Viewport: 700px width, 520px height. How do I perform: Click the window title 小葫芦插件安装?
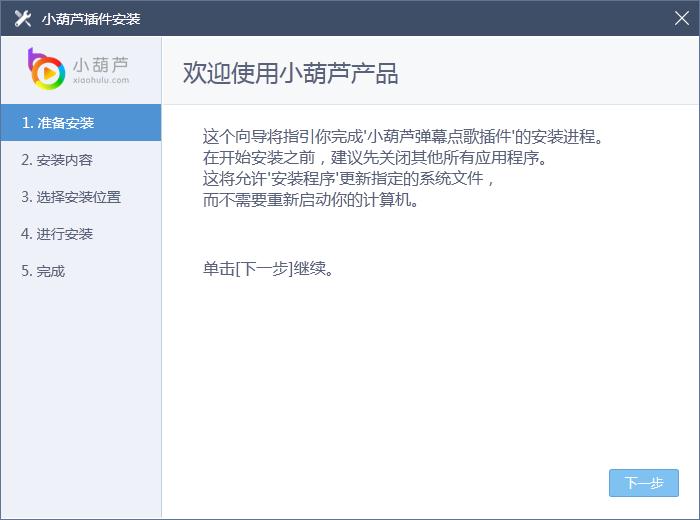91,19
